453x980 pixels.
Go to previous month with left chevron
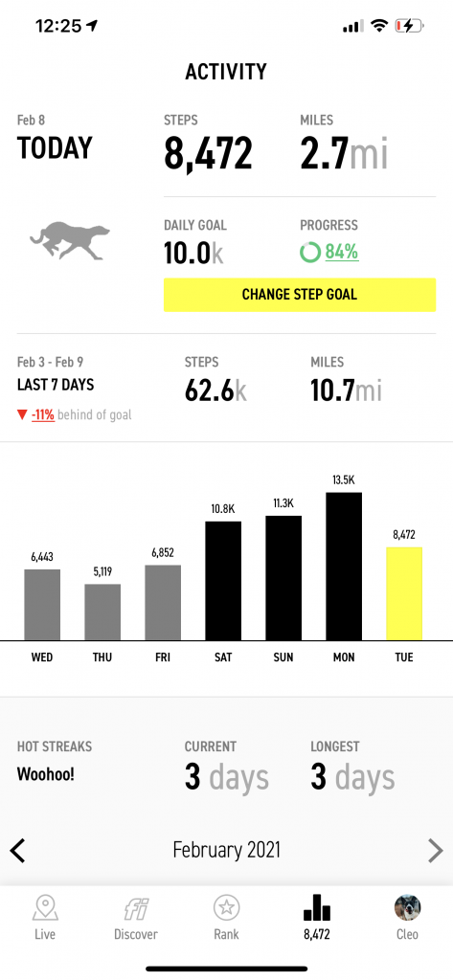(18, 851)
